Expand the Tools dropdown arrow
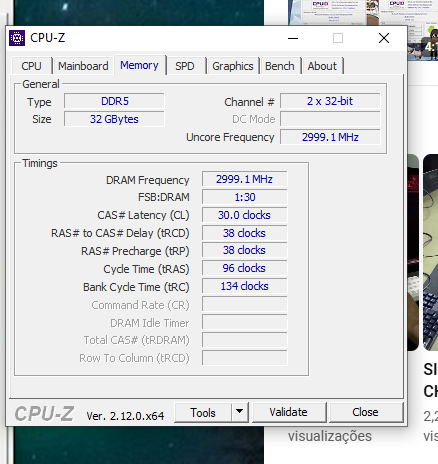 [239, 413]
